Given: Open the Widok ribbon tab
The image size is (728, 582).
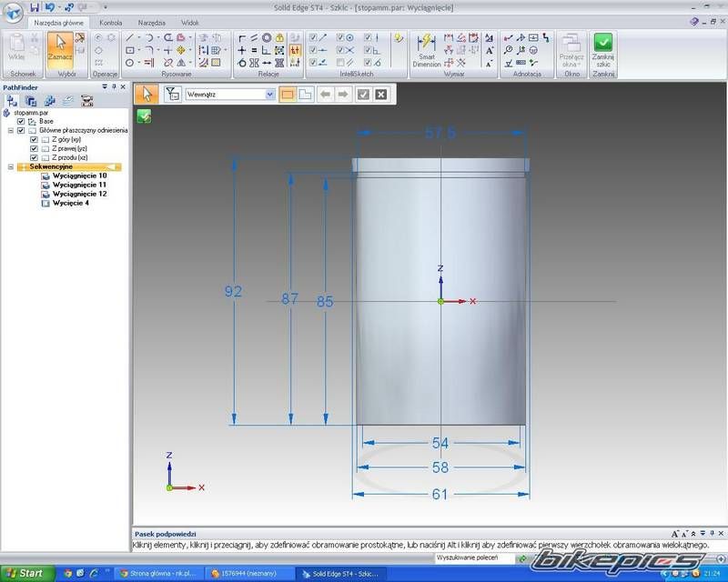Looking at the screenshot, I should 189,23.
